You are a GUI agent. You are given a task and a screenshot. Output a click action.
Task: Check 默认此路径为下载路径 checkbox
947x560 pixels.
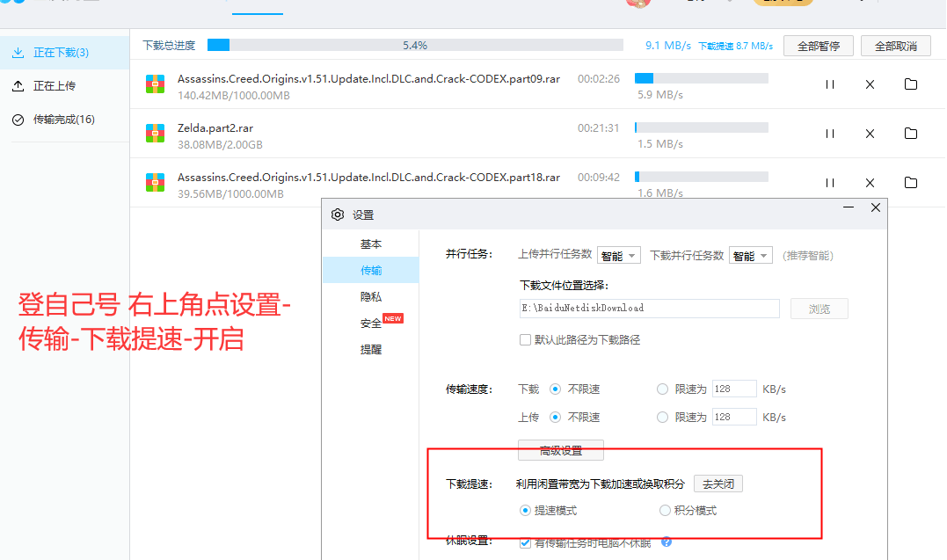(x=526, y=339)
